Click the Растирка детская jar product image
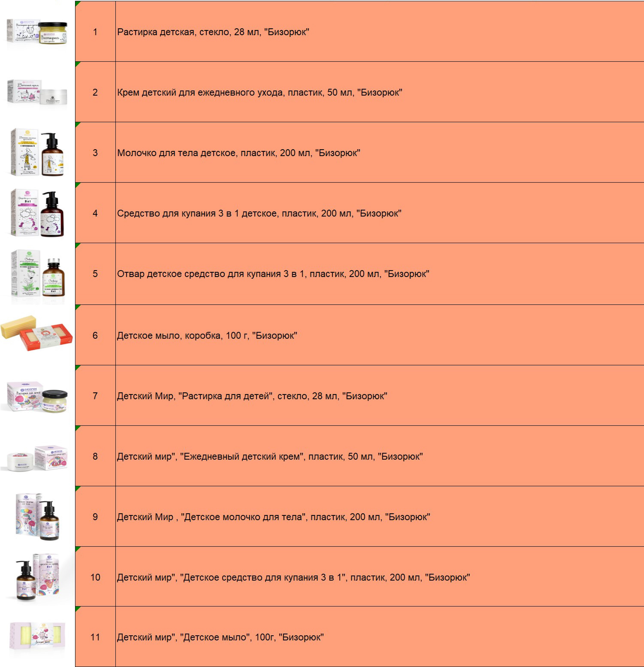644x667 pixels. click(x=37, y=32)
